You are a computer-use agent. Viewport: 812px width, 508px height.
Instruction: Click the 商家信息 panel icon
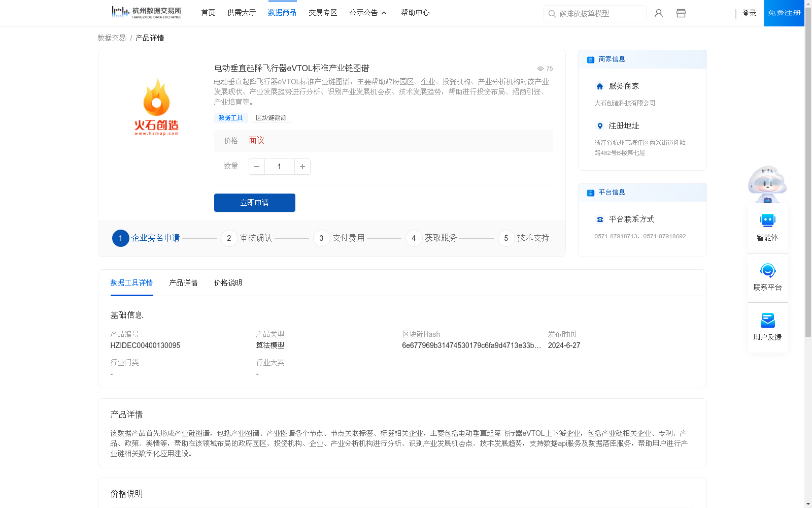pos(591,59)
